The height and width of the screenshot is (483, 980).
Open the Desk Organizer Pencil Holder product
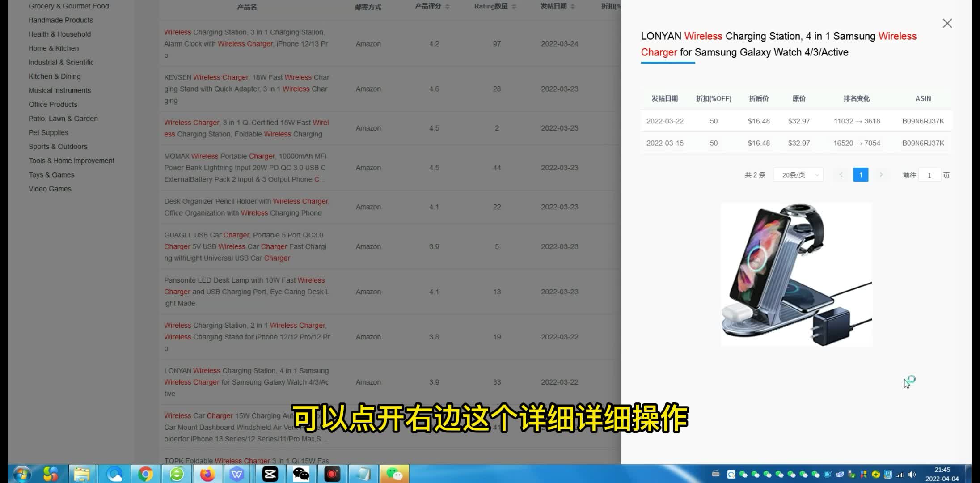(247, 207)
